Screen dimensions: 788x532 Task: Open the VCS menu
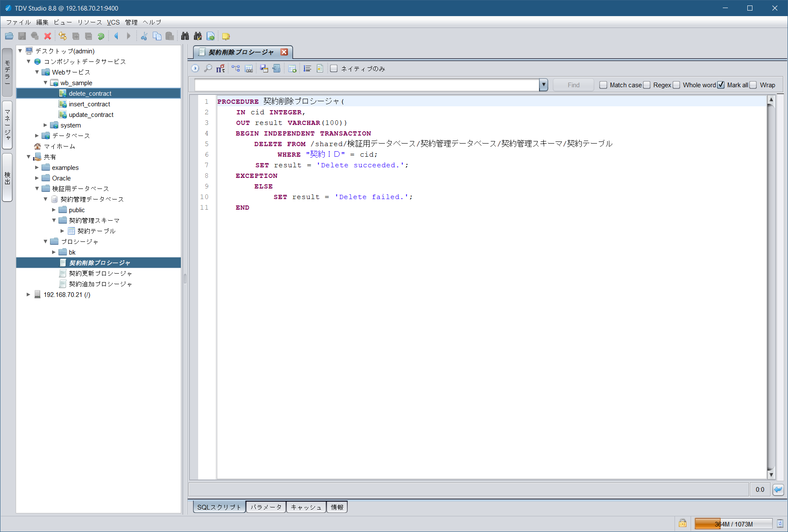pos(113,22)
